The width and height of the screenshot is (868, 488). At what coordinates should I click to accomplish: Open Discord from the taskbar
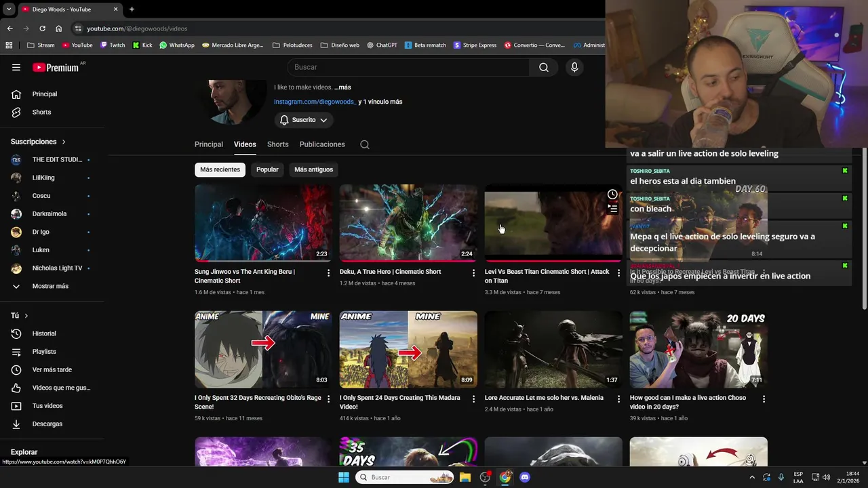tap(524, 477)
